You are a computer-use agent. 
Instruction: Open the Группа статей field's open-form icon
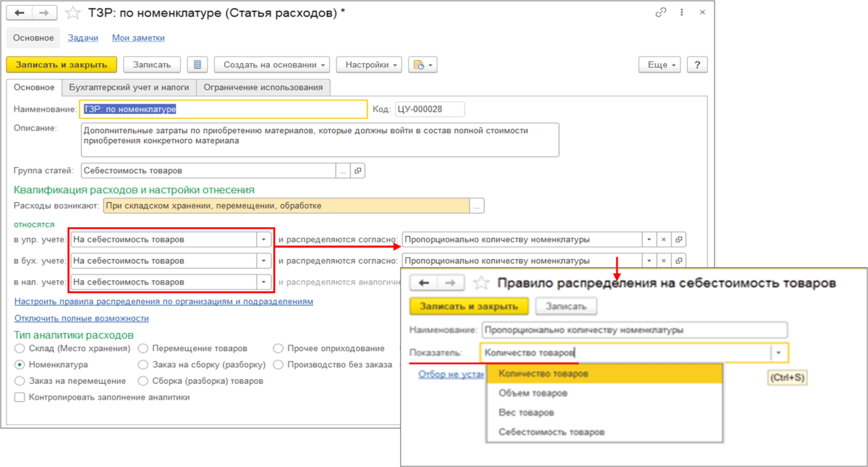pos(357,171)
